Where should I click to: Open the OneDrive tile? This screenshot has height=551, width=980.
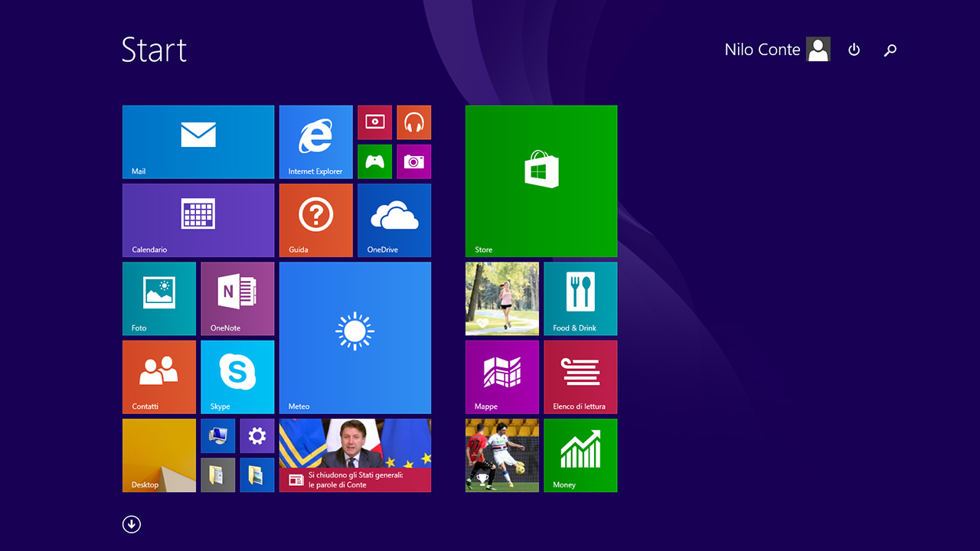[394, 220]
